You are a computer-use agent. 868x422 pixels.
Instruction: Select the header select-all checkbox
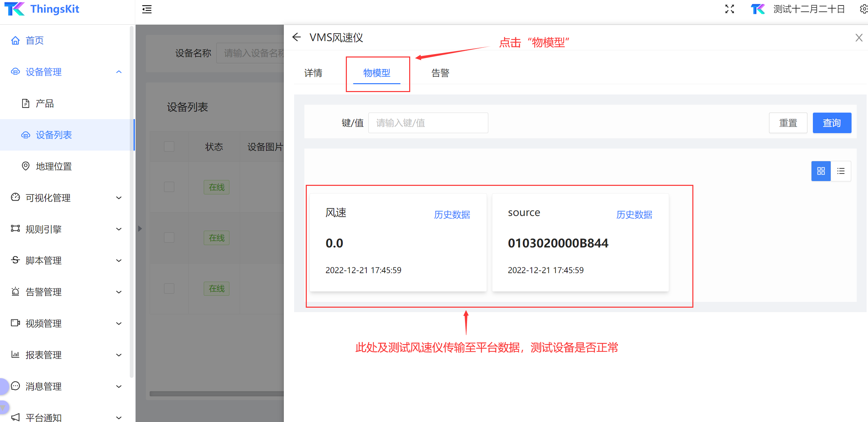(169, 146)
